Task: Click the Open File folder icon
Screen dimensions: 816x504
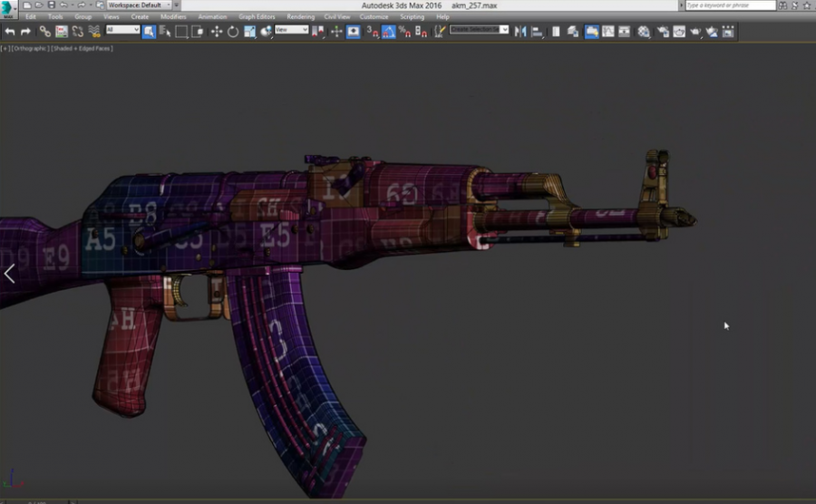Action: [39, 5]
